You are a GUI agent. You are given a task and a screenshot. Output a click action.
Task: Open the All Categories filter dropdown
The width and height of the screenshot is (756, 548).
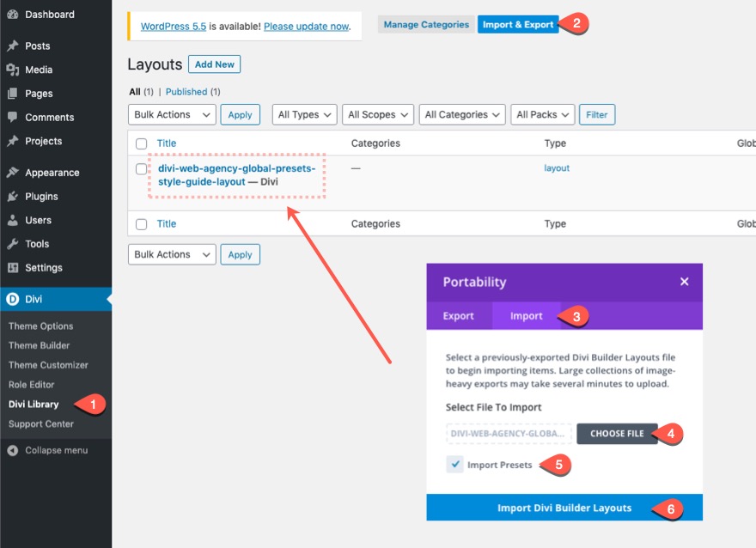(x=462, y=115)
